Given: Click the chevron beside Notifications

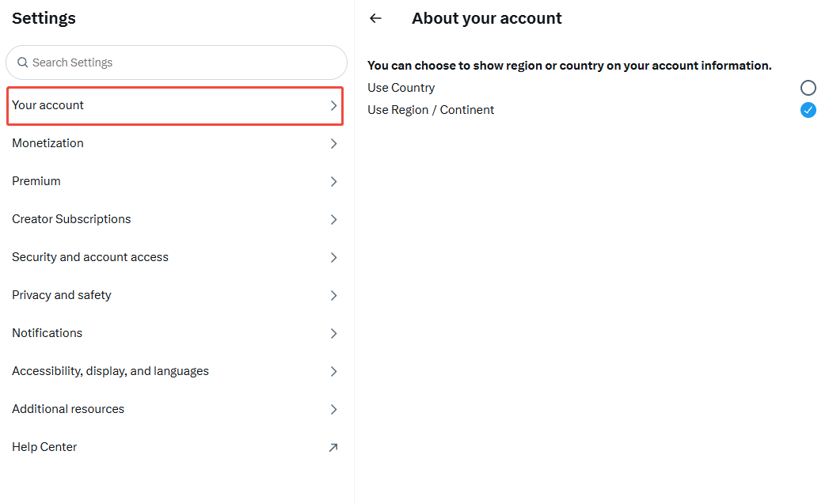Looking at the screenshot, I should coord(333,333).
